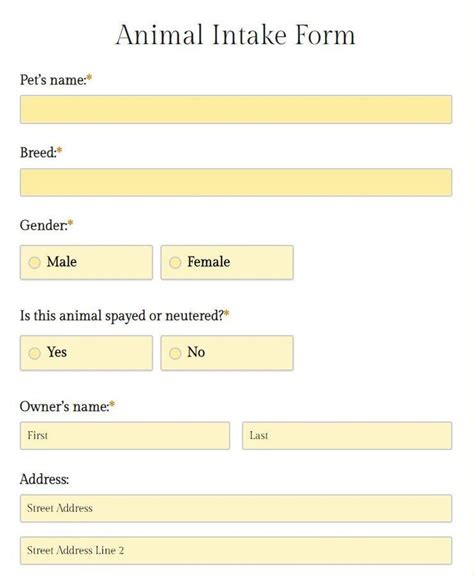Click the required asterisk beside Owner's name
474x576 pixels.
click(112, 404)
